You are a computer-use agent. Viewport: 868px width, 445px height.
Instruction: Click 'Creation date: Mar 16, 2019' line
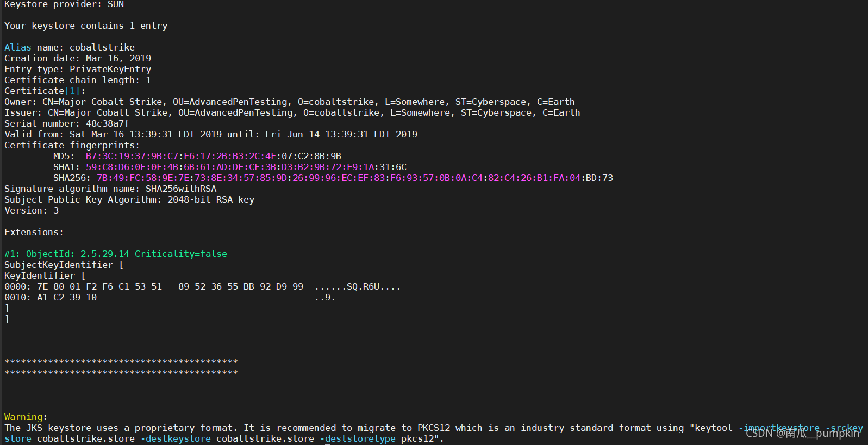click(x=78, y=59)
